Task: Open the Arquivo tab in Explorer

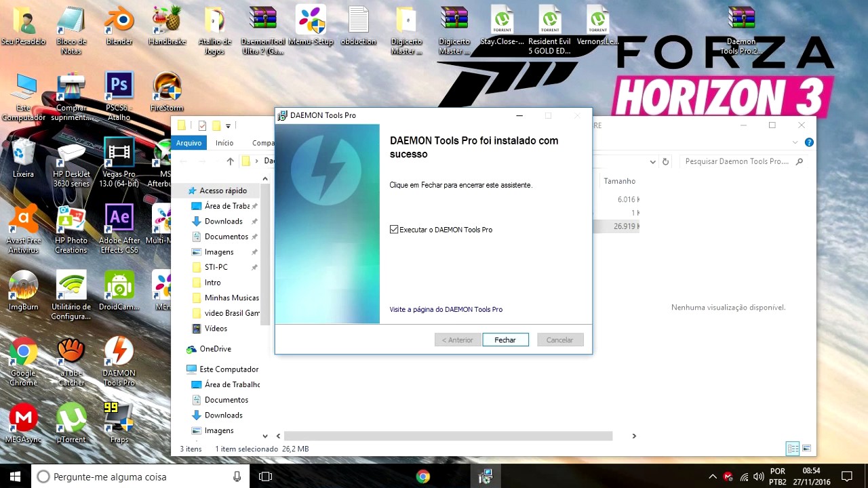Action: coord(189,143)
